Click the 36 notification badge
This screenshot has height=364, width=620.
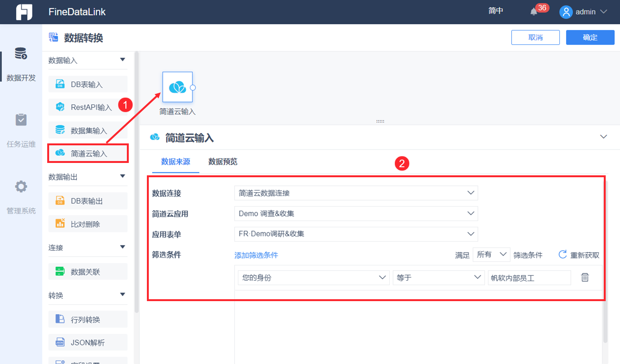pyautogui.click(x=542, y=8)
